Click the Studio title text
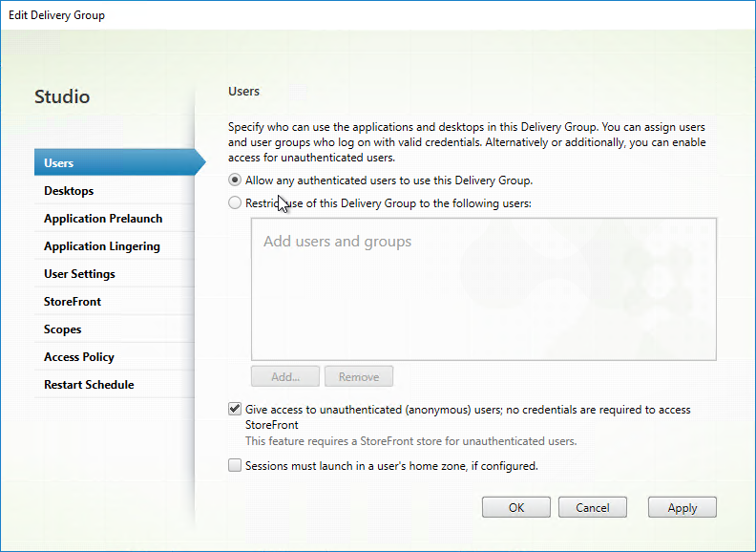The height and width of the screenshot is (552, 756). tap(62, 96)
